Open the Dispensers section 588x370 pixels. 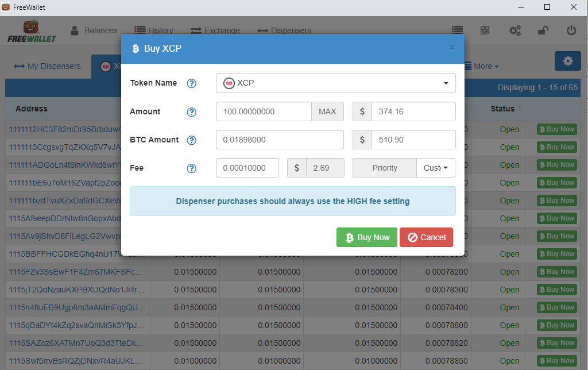click(x=284, y=30)
